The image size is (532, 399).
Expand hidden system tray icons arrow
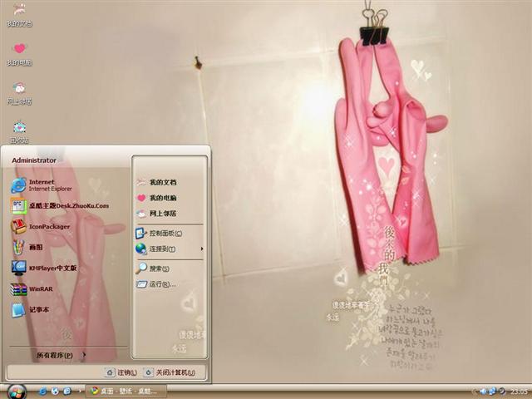click(475, 392)
